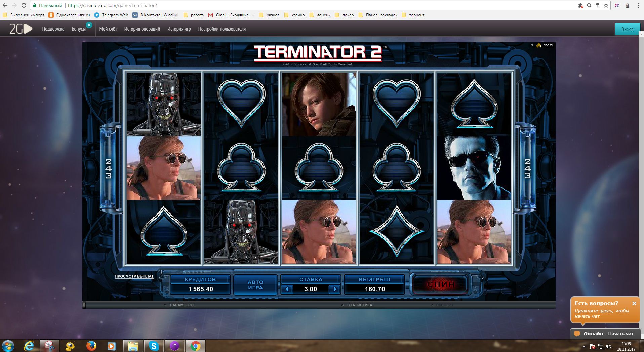Screen dimensions: 644x352
Task: Launch Internet Explorer from taskbar
Action: coord(30,346)
